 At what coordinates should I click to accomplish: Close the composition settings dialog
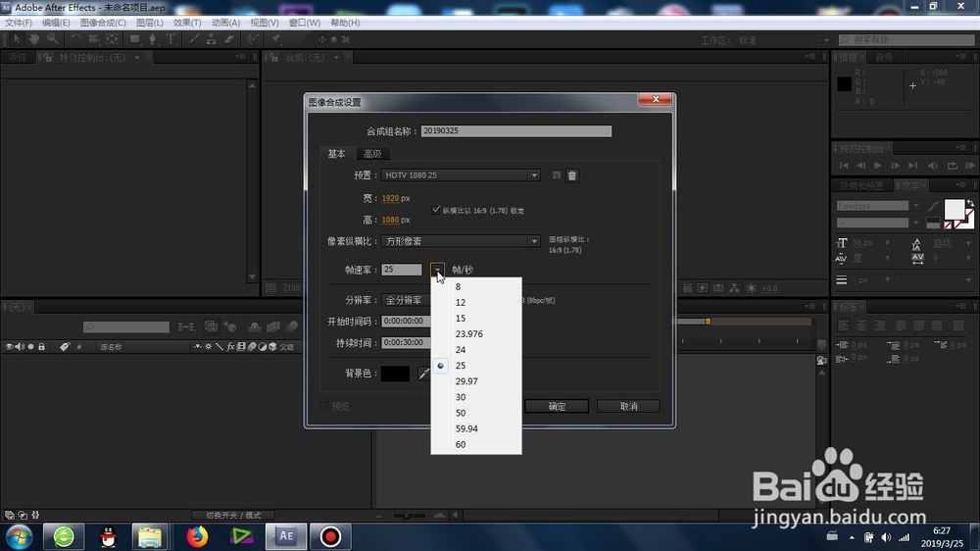click(x=655, y=99)
